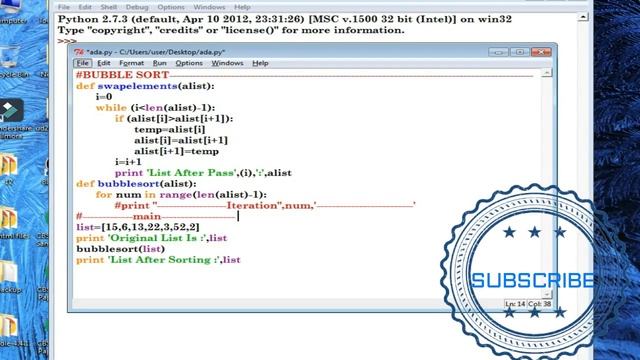Click 'while (i<len(alist)-1):' line

point(156,108)
